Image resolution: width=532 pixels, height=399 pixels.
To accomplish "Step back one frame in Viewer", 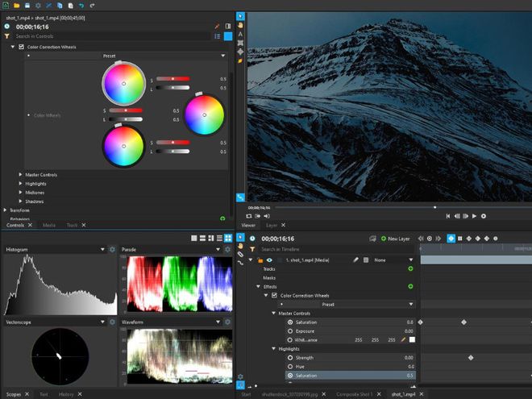I will 457,216.
